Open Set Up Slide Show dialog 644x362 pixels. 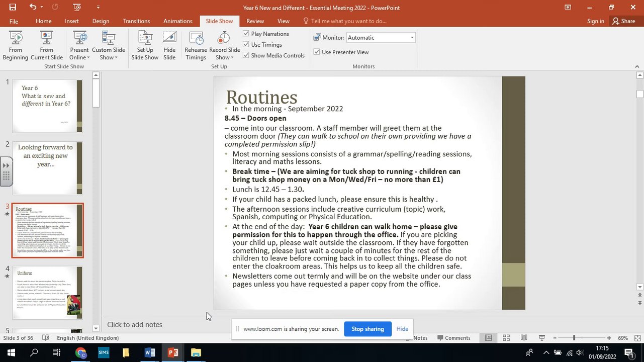pos(145,46)
